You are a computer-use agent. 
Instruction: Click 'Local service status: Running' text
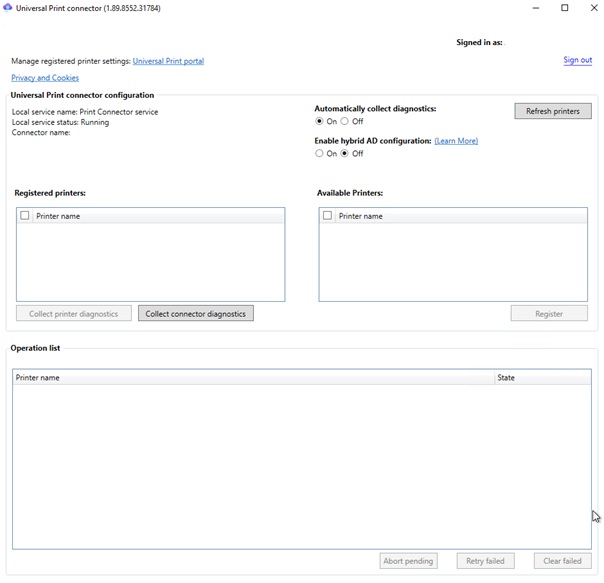(x=60, y=123)
